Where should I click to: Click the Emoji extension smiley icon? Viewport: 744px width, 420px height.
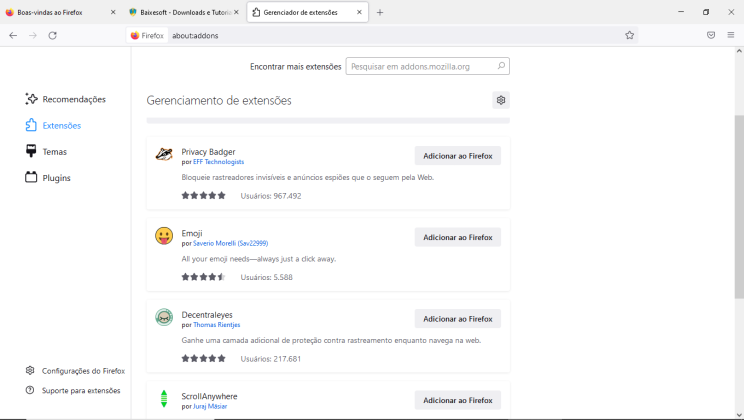[164, 236]
